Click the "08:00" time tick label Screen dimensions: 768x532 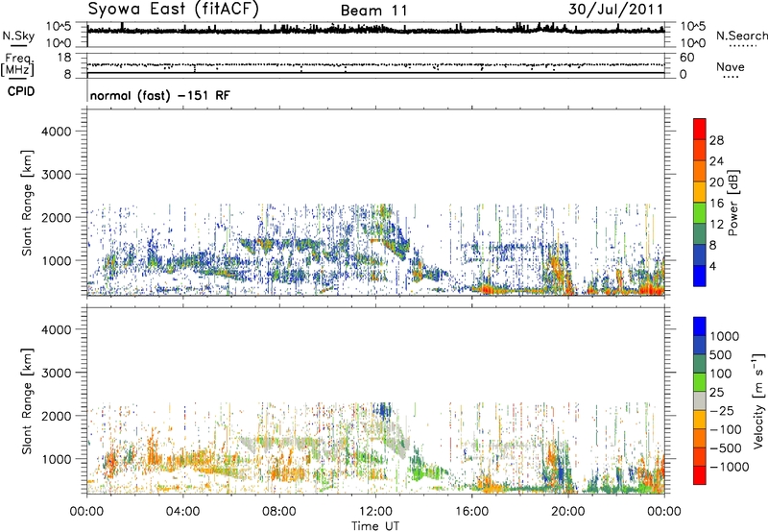pos(278,512)
